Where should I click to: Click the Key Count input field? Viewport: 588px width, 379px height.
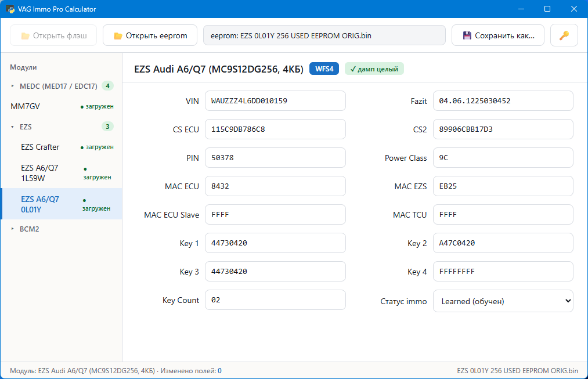coord(275,300)
